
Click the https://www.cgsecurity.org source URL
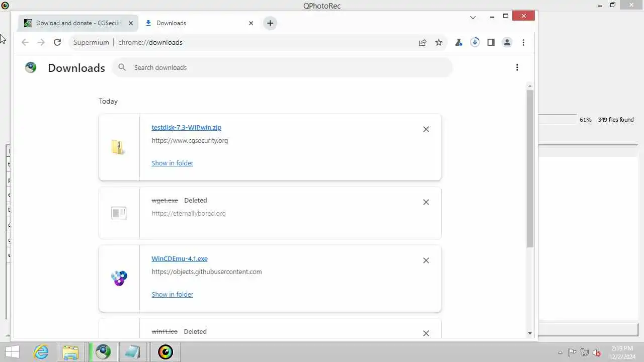pyautogui.click(x=190, y=141)
